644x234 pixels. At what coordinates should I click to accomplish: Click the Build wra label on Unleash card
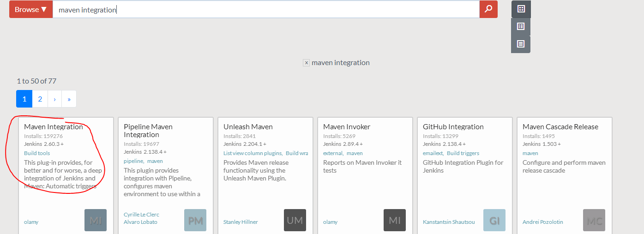297,153
